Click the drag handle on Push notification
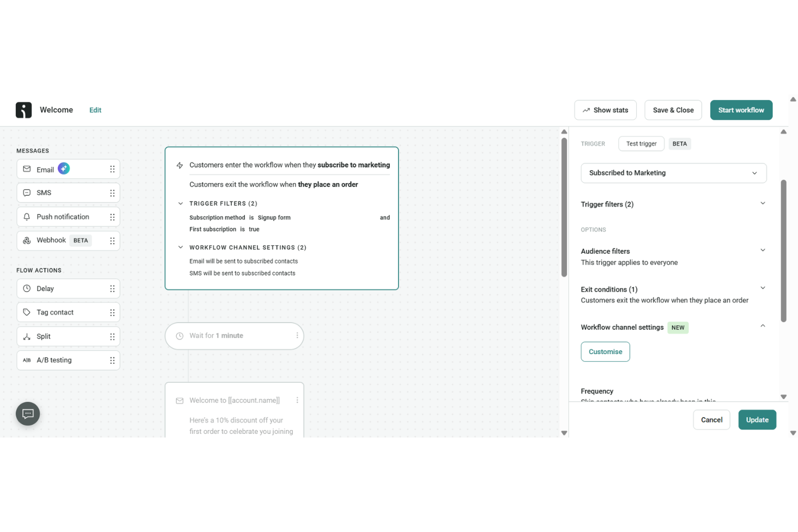 (112, 217)
